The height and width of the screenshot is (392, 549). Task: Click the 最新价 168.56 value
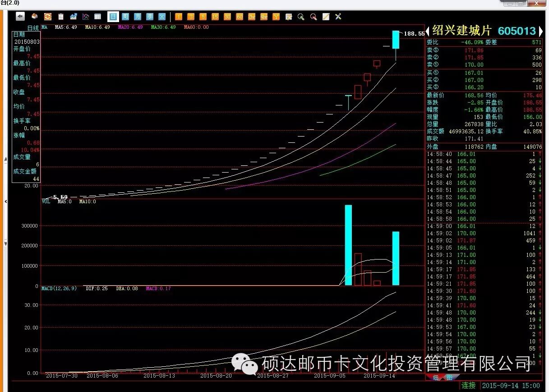point(474,96)
